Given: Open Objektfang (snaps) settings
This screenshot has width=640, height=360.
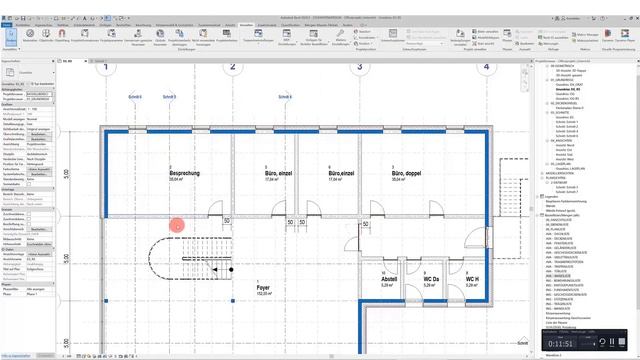Looking at the screenshot, I should pyautogui.click(x=62, y=36).
